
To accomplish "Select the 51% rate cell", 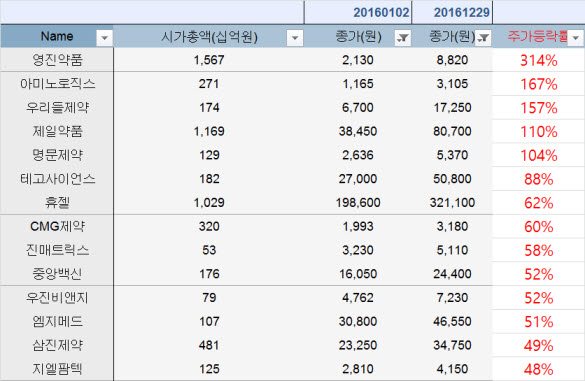I will tap(538, 322).
